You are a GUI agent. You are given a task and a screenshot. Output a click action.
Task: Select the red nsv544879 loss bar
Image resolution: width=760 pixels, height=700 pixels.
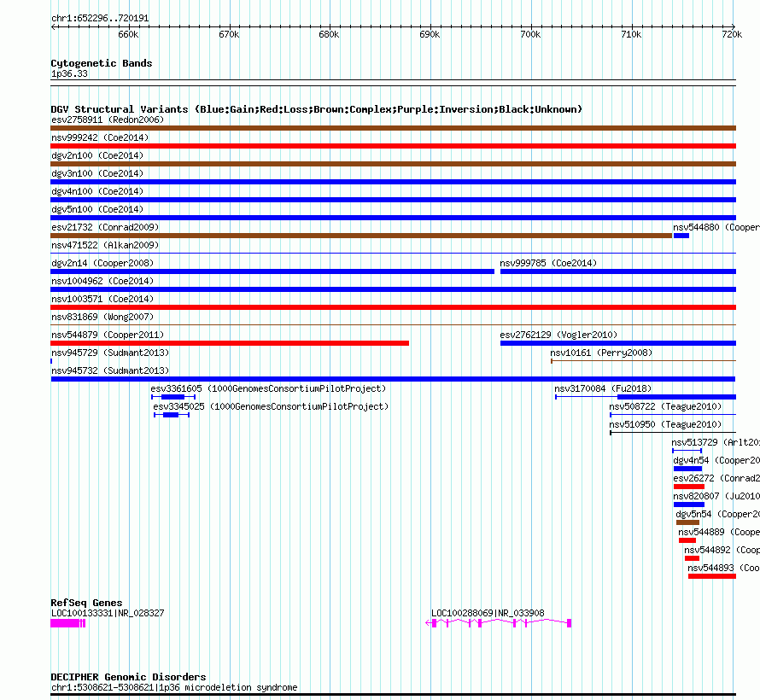tap(230, 343)
